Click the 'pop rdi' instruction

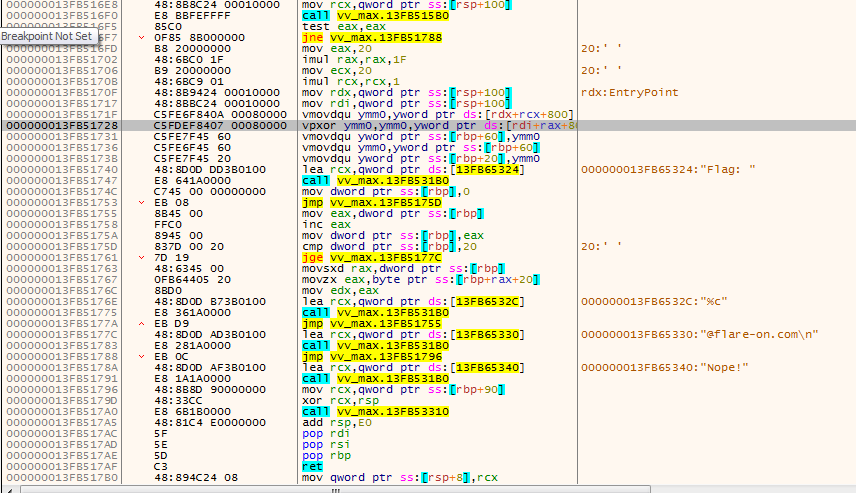[x=326, y=433]
